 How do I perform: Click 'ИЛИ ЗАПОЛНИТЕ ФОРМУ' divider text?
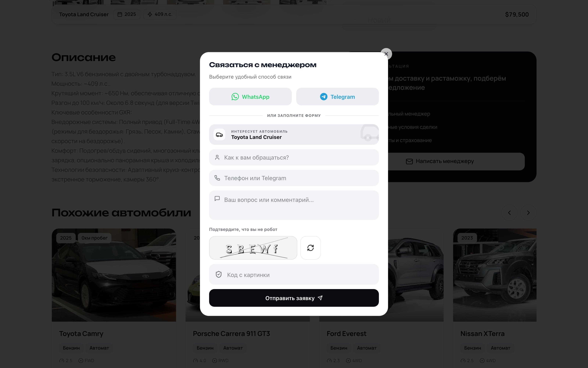coord(294,115)
